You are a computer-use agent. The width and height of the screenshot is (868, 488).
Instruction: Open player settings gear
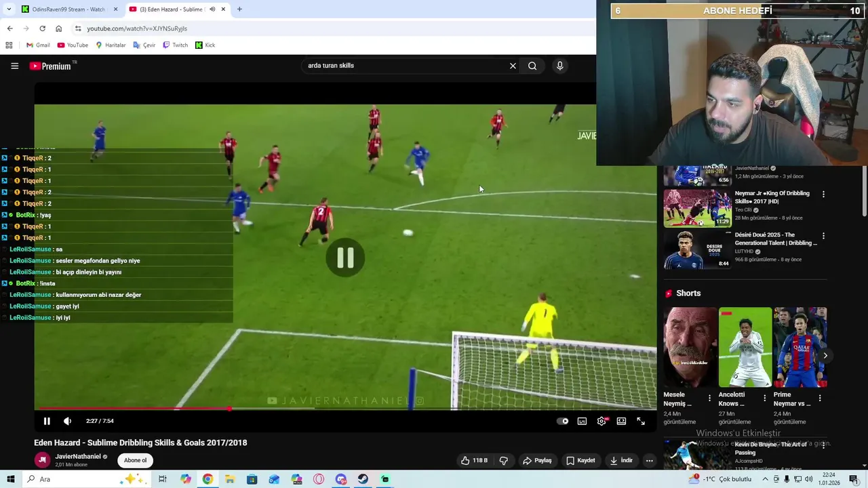pyautogui.click(x=601, y=421)
